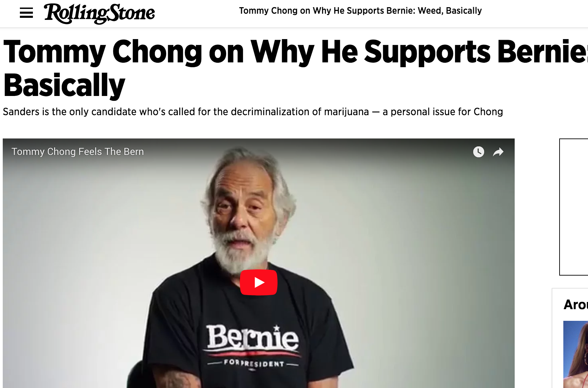Open the 'Tommy Chong Feels The Bern' video title
588x388 pixels.
pos(78,151)
